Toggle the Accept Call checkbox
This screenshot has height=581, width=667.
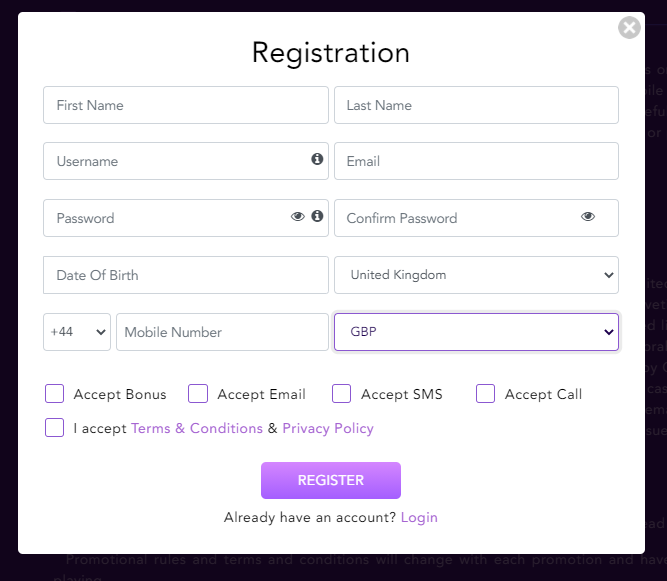(486, 394)
